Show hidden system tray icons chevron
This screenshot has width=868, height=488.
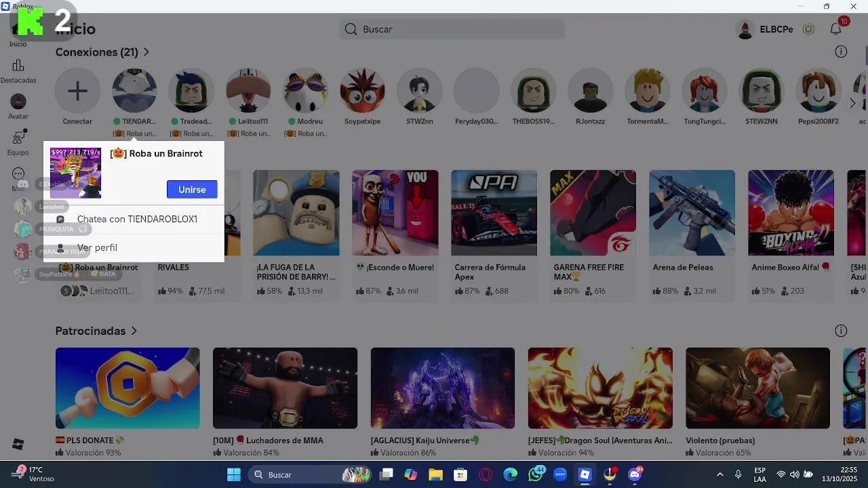[x=720, y=474]
